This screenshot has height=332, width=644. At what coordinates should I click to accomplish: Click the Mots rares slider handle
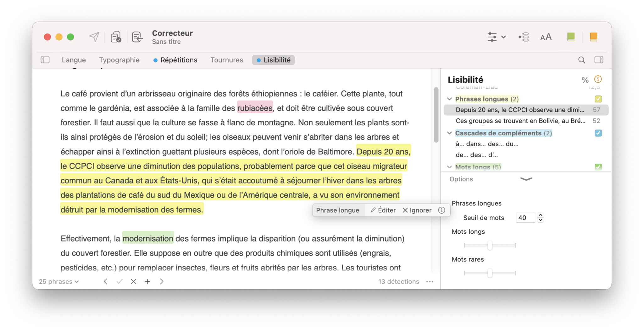pyautogui.click(x=490, y=273)
